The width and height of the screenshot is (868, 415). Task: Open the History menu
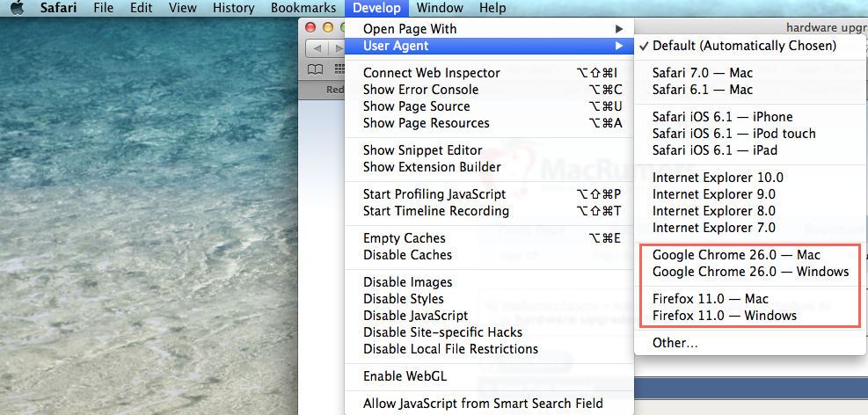pyautogui.click(x=234, y=8)
